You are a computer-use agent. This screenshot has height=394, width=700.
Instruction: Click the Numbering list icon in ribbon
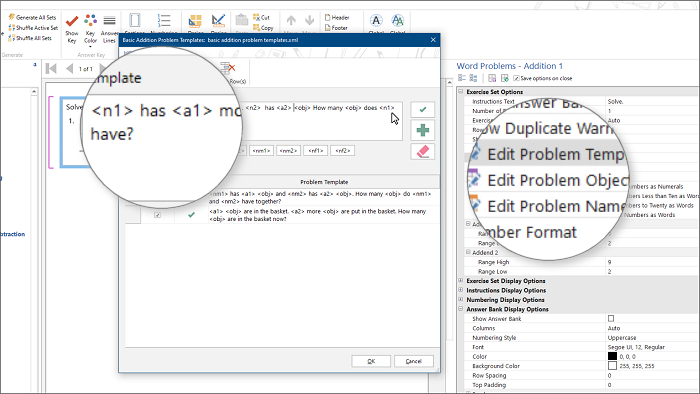pyautogui.click(x=163, y=21)
